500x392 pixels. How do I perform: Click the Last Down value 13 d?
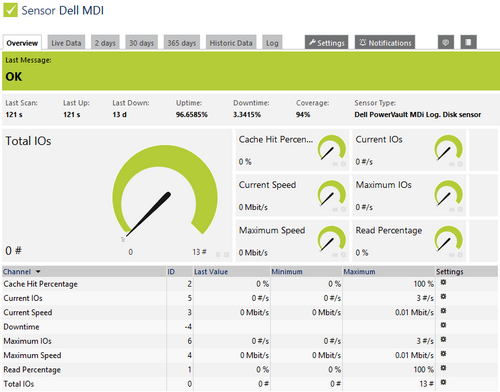[x=119, y=115]
